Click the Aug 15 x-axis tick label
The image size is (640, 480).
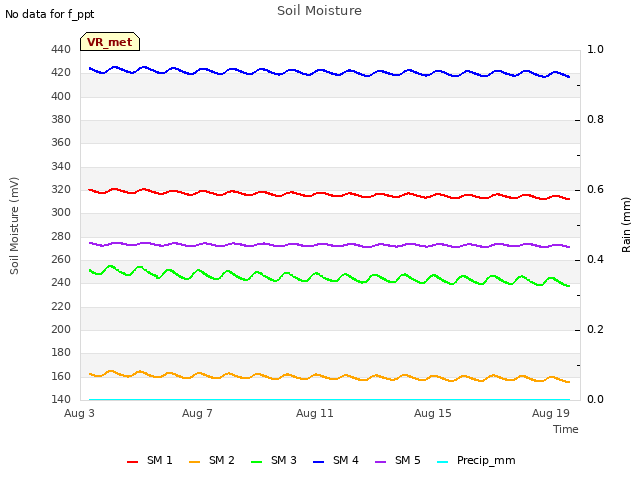click(433, 413)
